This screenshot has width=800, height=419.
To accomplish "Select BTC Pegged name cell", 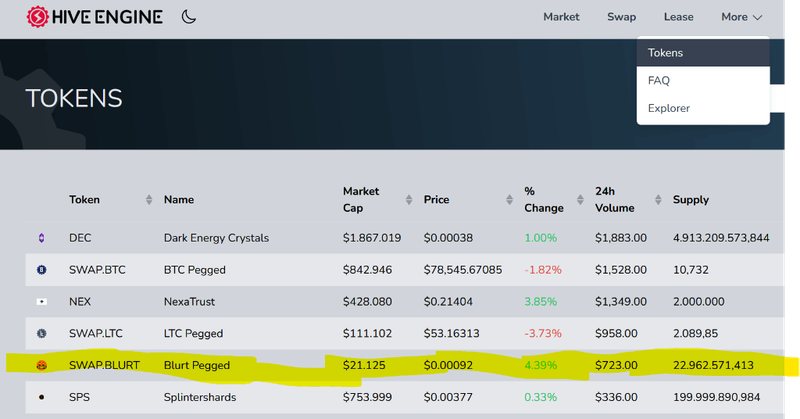I will [194, 269].
